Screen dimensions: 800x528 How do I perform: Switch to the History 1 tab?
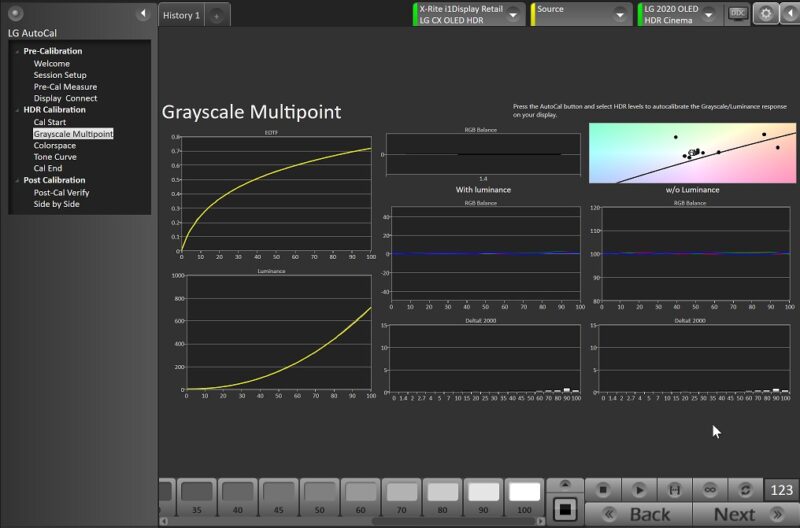click(x=181, y=15)
